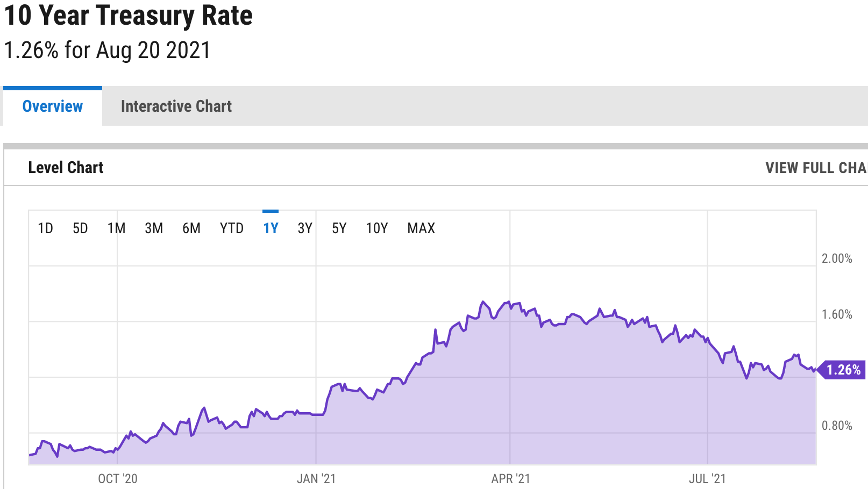This screenshot has width=868, height=489.
Task: Switch chart to 1M view
Action: pyautogui.click(x=116, y=228)
